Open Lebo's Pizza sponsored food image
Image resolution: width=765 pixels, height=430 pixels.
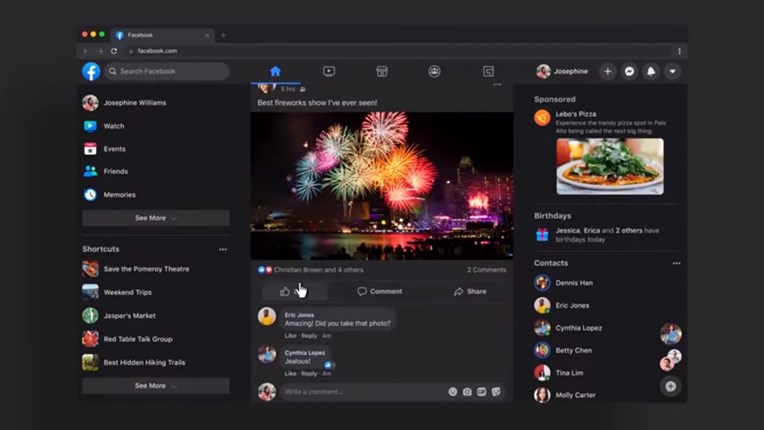609,166
